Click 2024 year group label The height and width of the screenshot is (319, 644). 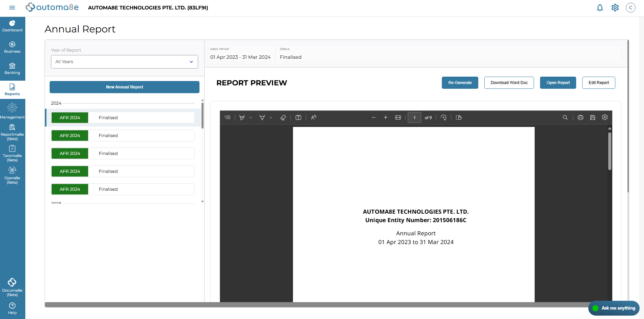56,103
